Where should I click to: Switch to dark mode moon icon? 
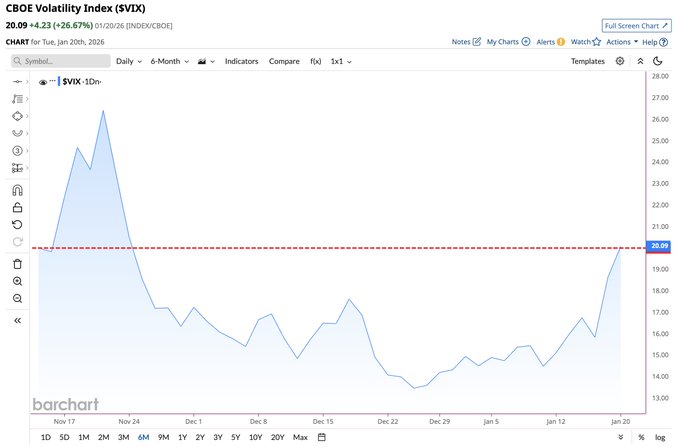[658, 61]
